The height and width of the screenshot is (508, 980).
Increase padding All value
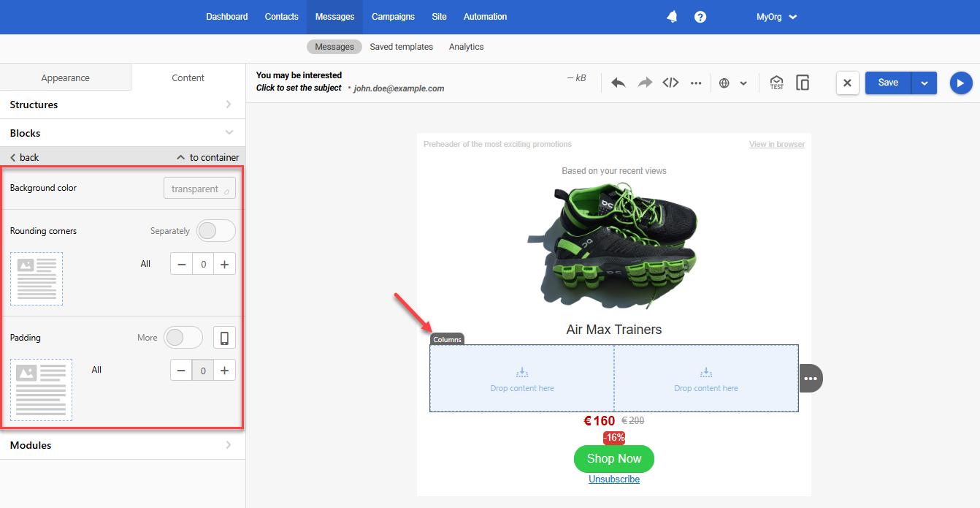pos(224,371)
